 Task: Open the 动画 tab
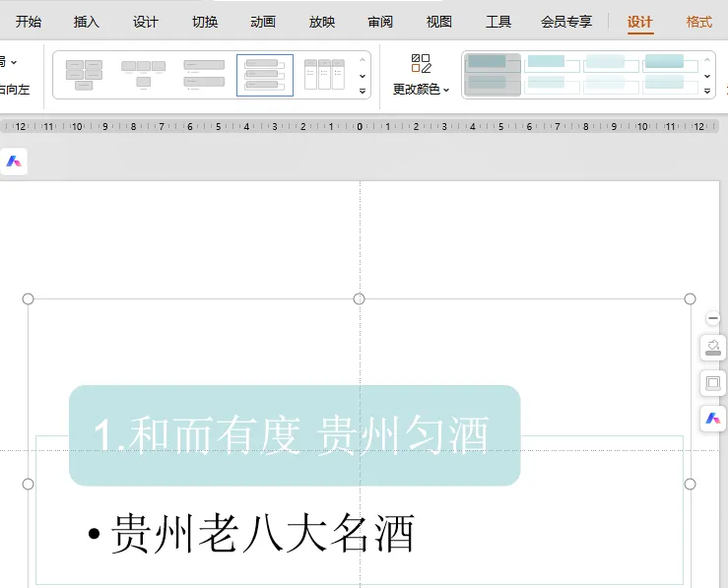tap(263, 22)
